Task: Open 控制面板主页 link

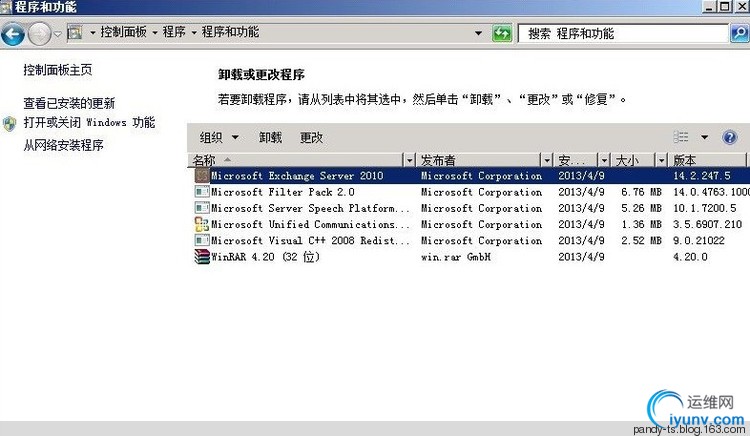Action: click(57, 70)
